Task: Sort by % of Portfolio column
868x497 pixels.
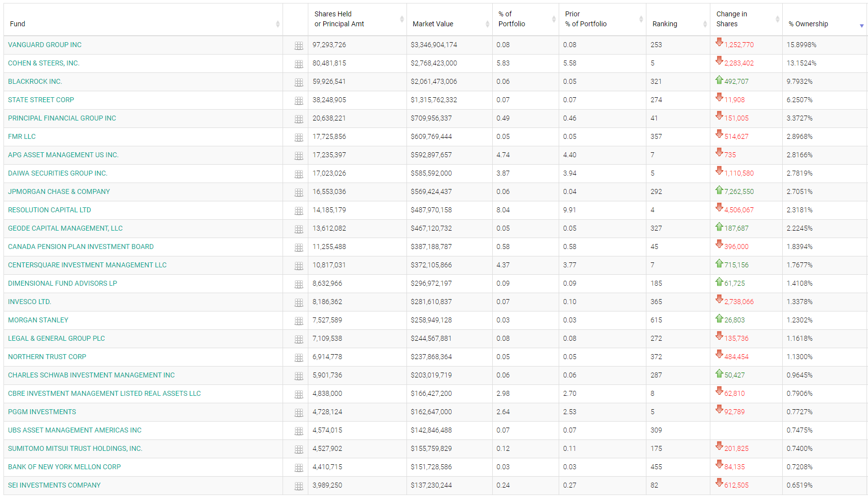Action: click(x=525, y=19)
